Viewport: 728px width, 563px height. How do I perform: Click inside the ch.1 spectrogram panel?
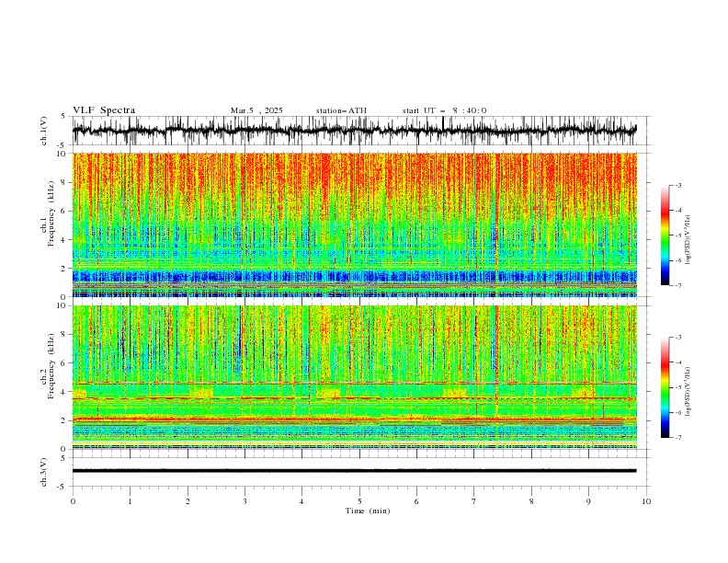tap(354, 224)
